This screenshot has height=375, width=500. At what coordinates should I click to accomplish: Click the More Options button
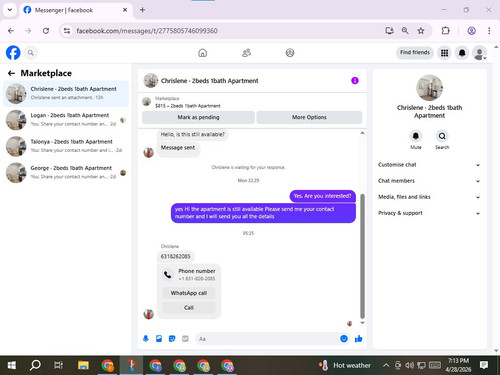coord(309,117)
